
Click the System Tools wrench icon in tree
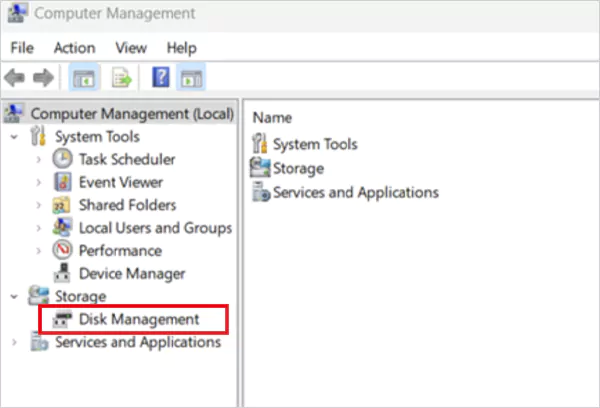point(38,136)
